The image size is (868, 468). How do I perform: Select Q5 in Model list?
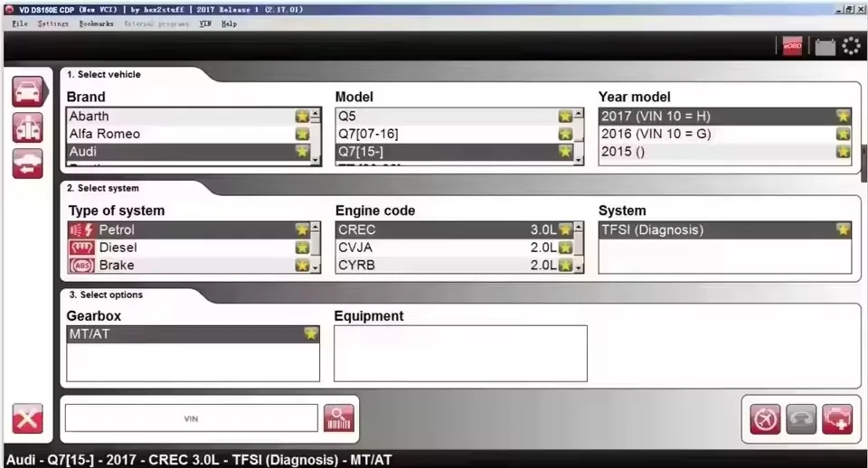click(x=455, y=117)
